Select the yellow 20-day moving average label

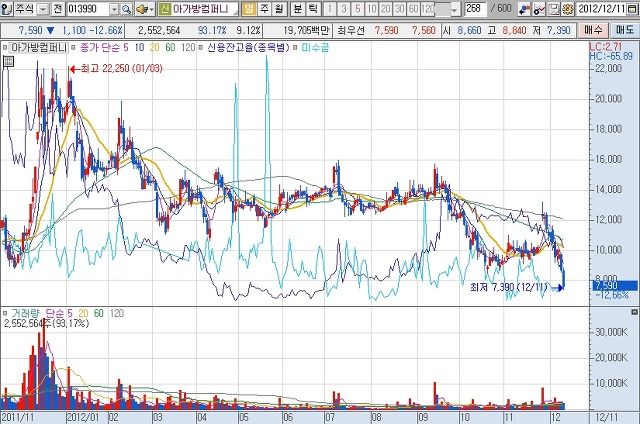click(154, 48)
